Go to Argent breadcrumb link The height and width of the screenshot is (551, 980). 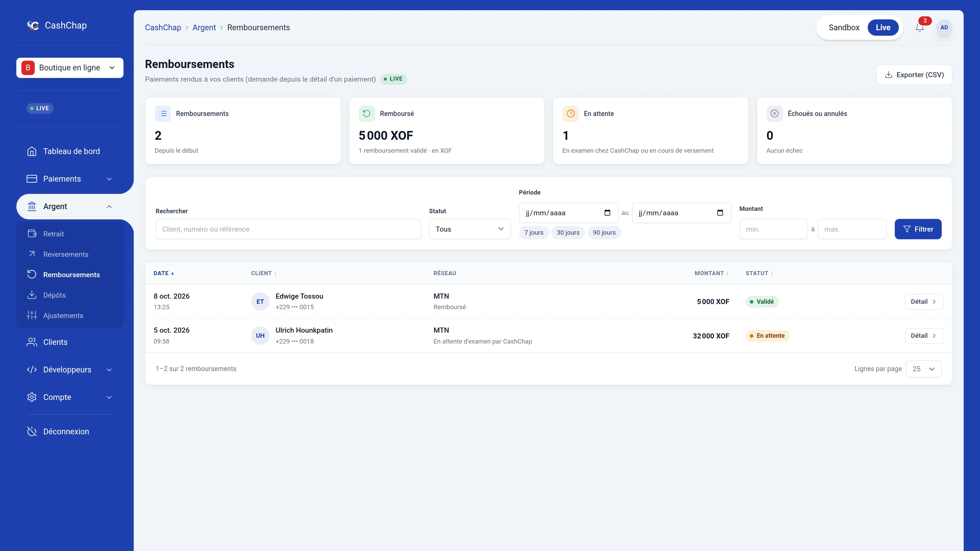coord(204,27)
